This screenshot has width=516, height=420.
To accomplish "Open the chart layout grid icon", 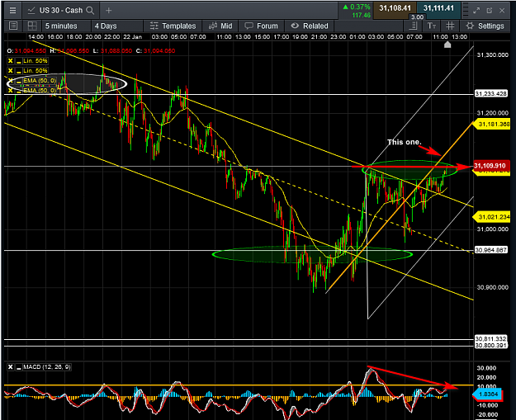I will point(32,26).
